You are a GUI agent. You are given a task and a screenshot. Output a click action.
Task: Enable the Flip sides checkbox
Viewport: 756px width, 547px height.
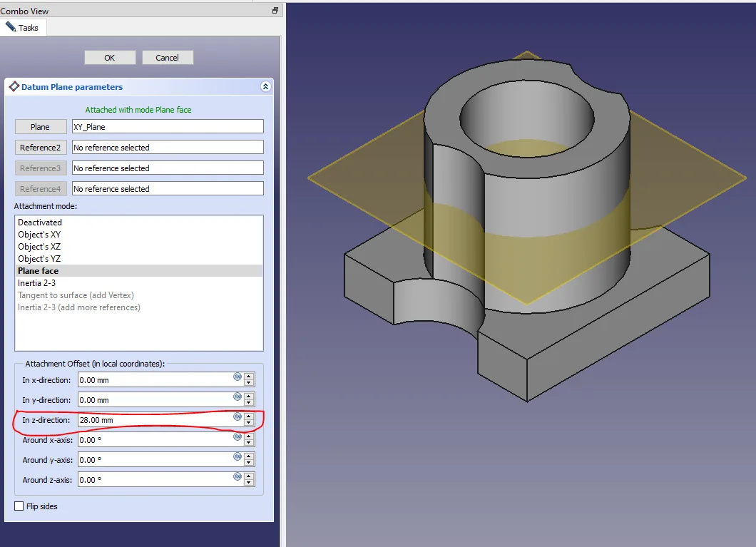(19, 506)
